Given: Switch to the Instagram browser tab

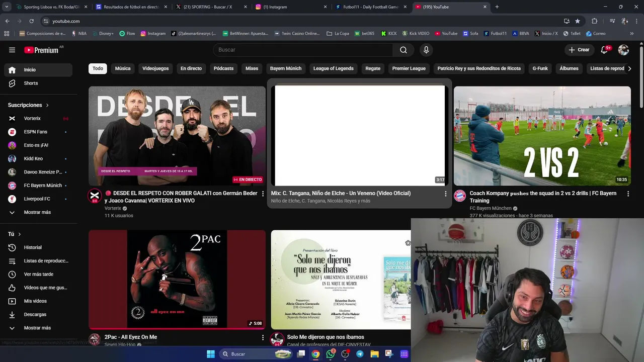Looking at the screenshot, I should [292, 7].
